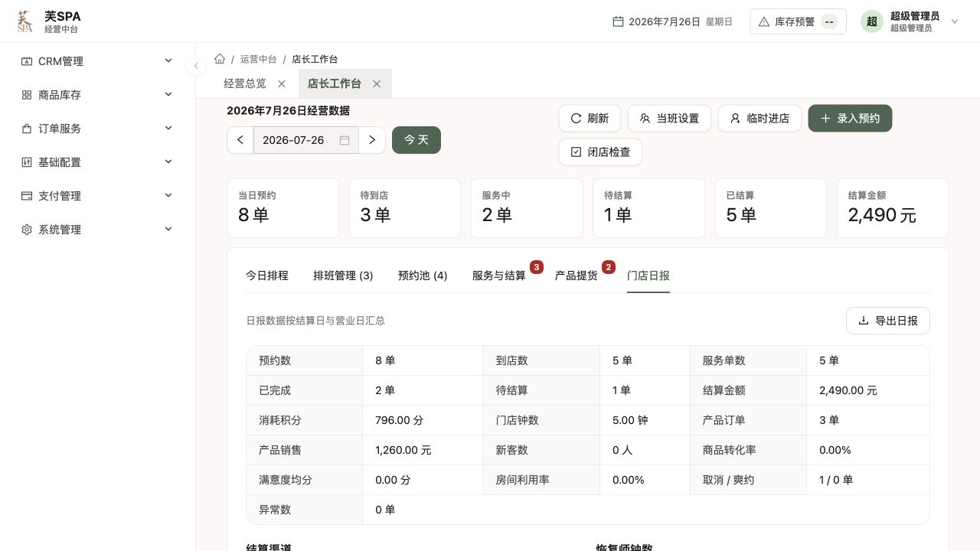
Task: Switch to the 经营总览 page tab
Action: click(x=245, y=83)
